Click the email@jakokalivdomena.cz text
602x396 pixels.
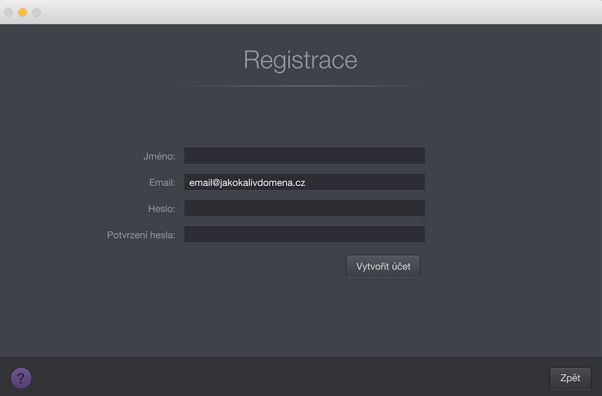click(247, 182)
